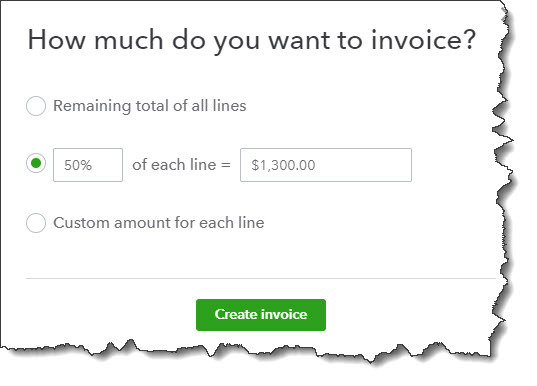Image resolution: width=537 pixels, height=386 pixels.
Task: Click the How much do you want to invoice heading
Action: (x=252, y=40)
